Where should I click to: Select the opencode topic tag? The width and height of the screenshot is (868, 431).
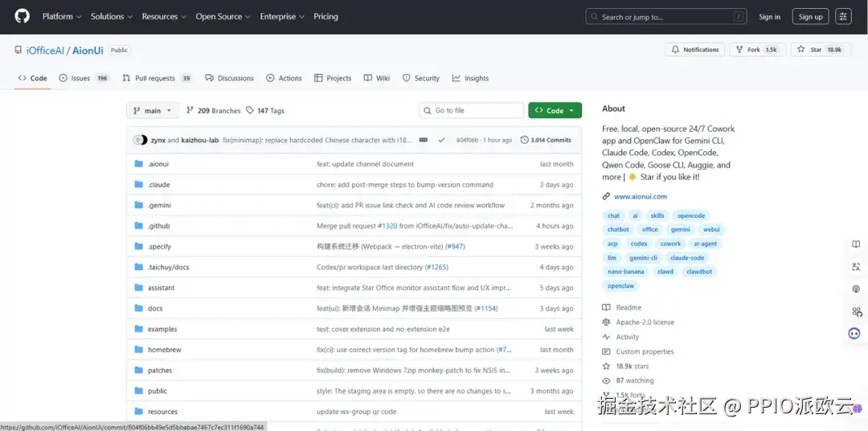(x=691, y=216)
